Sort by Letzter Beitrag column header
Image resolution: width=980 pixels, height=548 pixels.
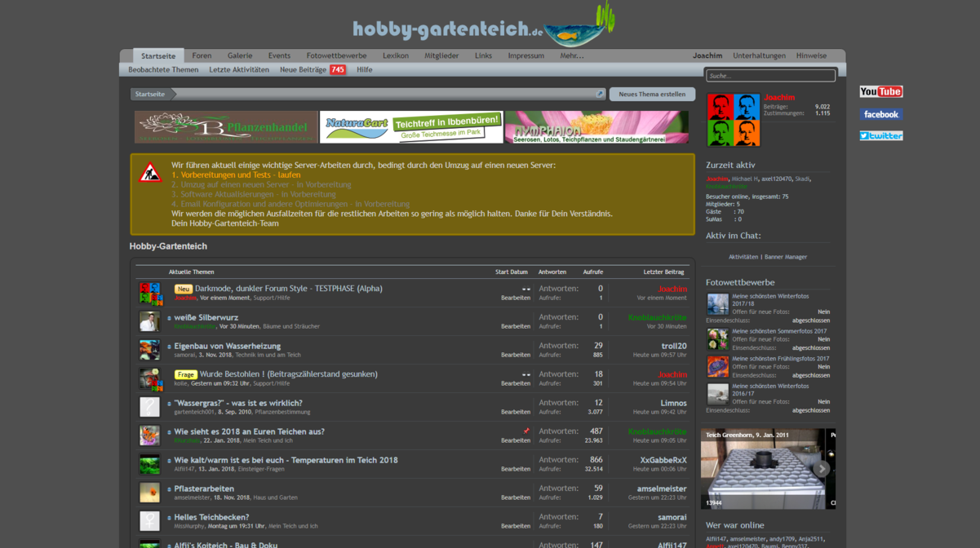point(664,272)
